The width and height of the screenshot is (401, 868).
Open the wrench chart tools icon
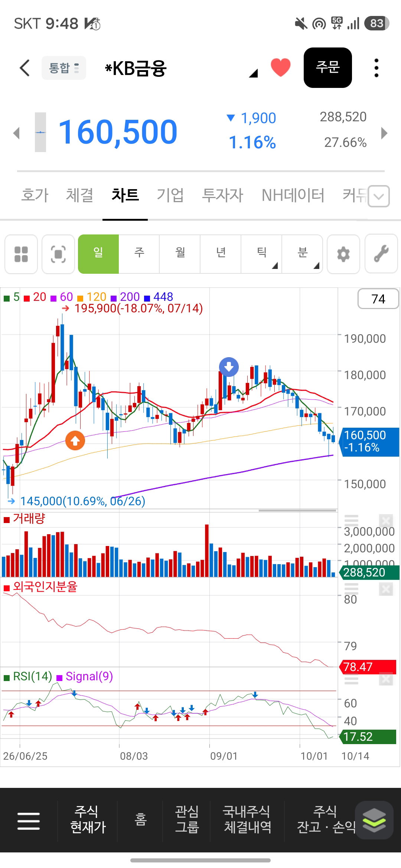(381, 254)
